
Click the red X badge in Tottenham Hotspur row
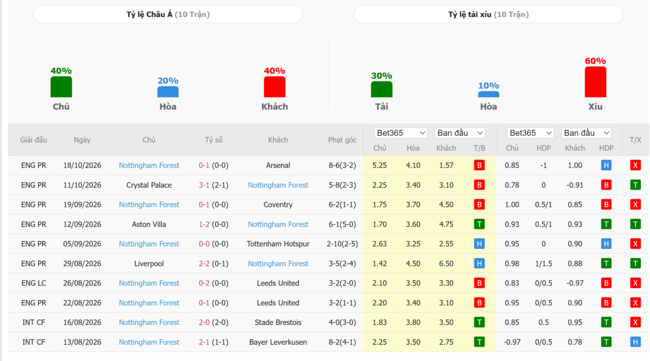click(x=635, y=244)
